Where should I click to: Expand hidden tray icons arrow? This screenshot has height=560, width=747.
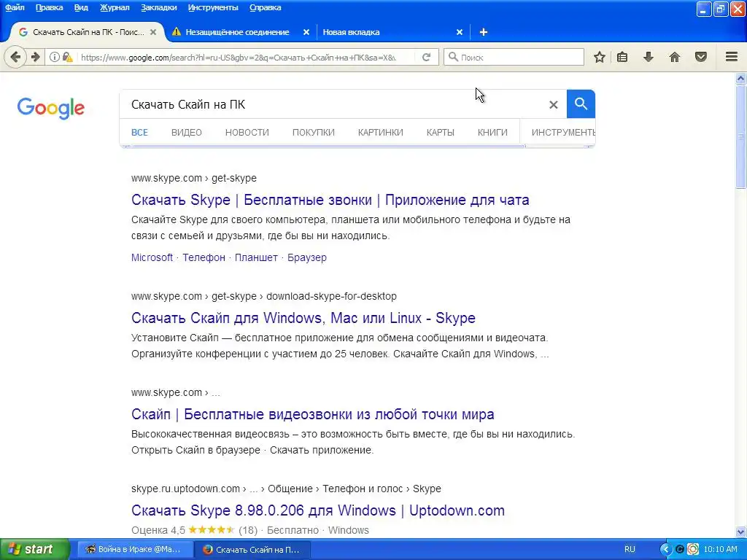(x=665, y=549)
